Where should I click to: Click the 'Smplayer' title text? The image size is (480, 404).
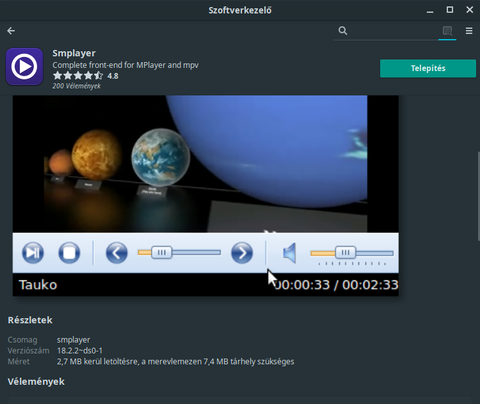coord(74,53)
